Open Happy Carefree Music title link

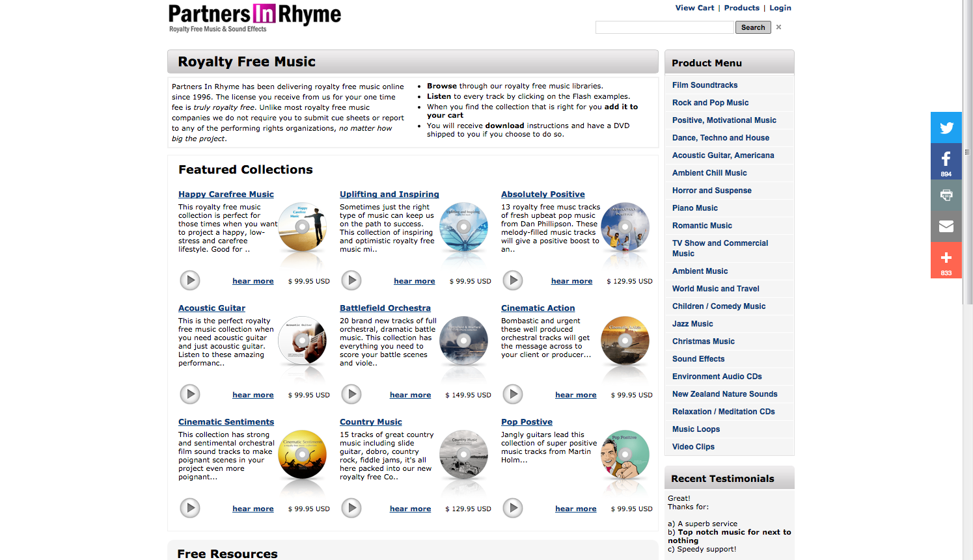point(226,194)
